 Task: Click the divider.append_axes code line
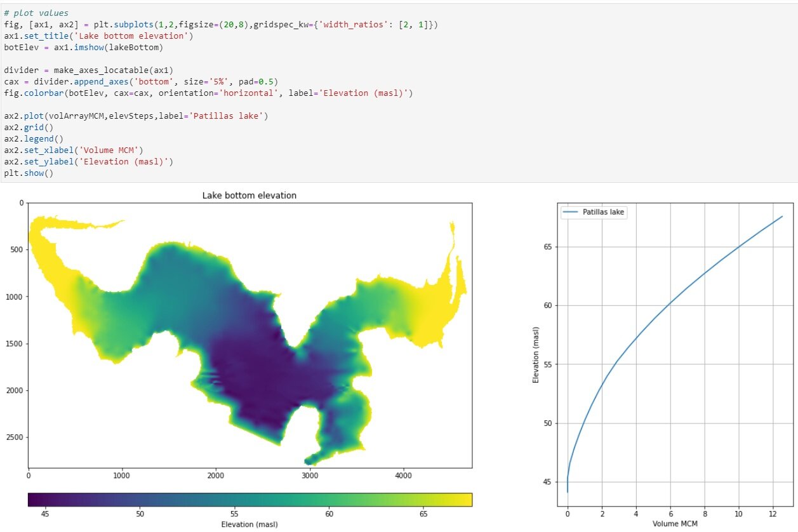pos(140,81)
